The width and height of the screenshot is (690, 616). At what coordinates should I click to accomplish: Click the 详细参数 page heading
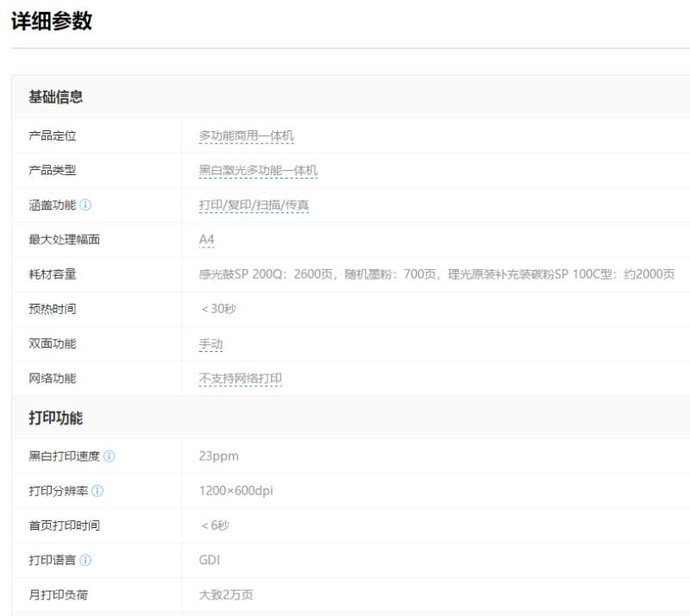(x=52, y=22)
